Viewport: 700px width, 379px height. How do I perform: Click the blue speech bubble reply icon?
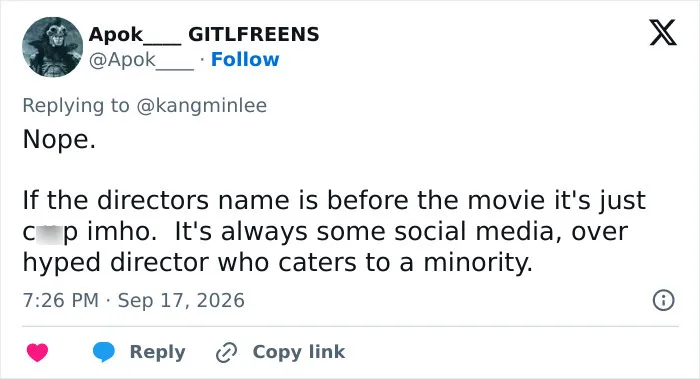tap(104, 352)
